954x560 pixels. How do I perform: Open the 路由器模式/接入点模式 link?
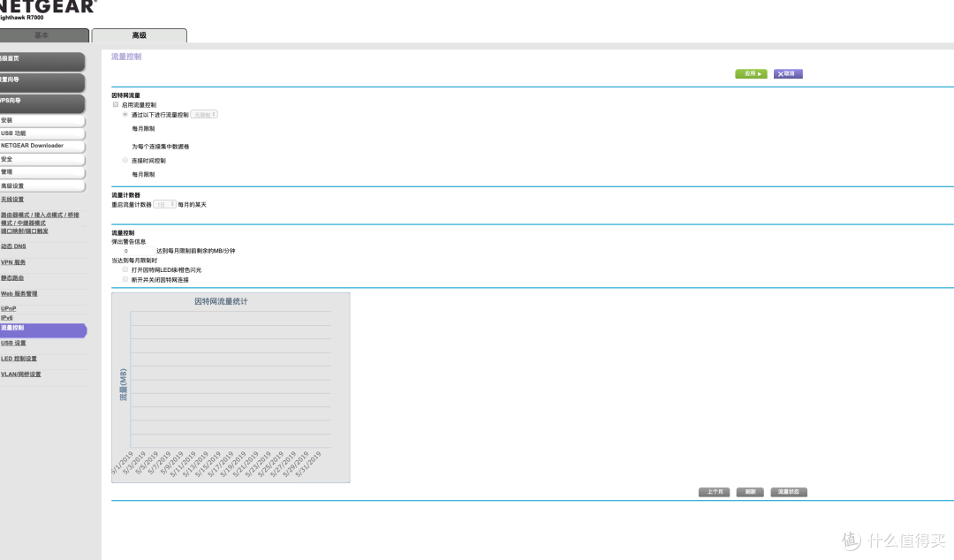40,218
